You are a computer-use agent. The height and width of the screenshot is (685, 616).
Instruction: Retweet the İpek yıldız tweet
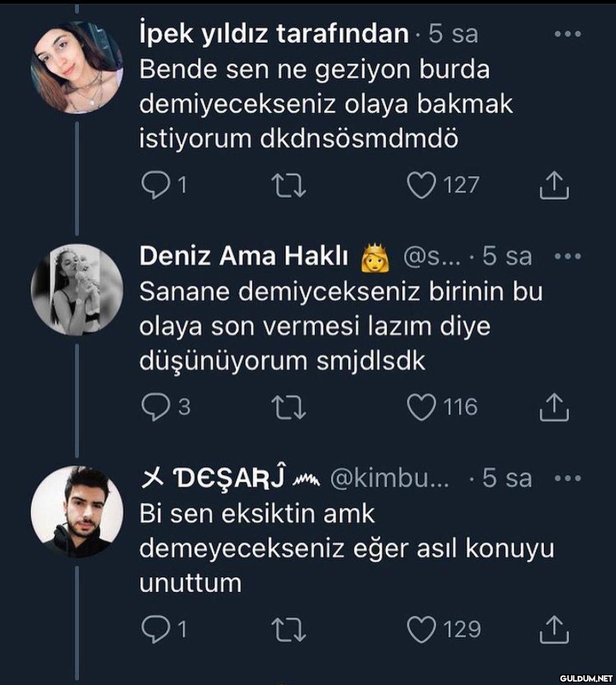(288, 186)
